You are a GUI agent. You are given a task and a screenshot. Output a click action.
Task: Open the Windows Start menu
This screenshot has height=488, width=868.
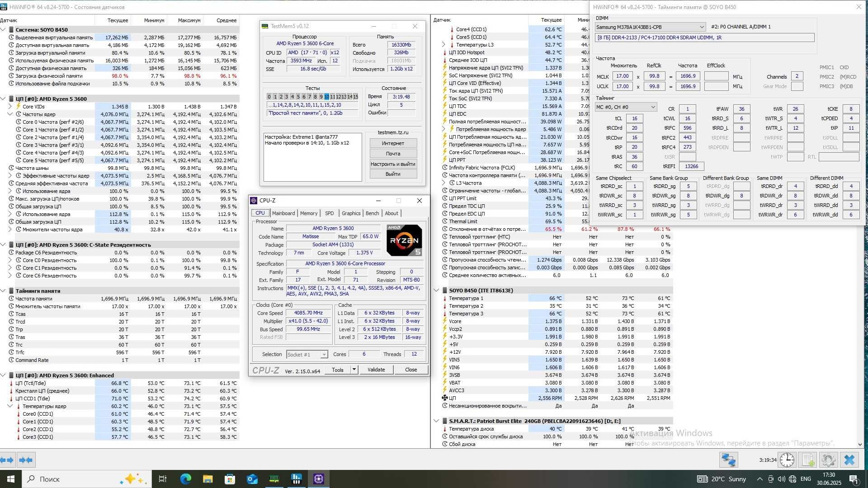coord(11,479)
